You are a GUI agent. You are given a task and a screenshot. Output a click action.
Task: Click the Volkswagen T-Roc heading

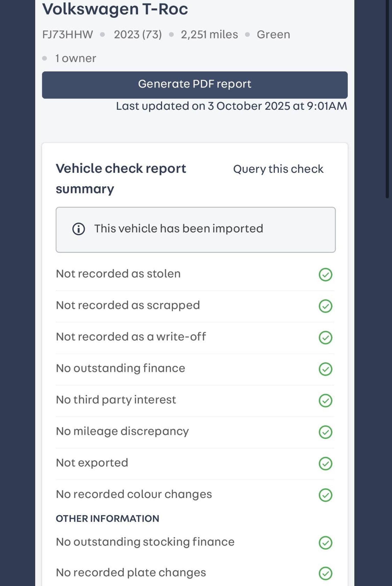tap(115, 9)
